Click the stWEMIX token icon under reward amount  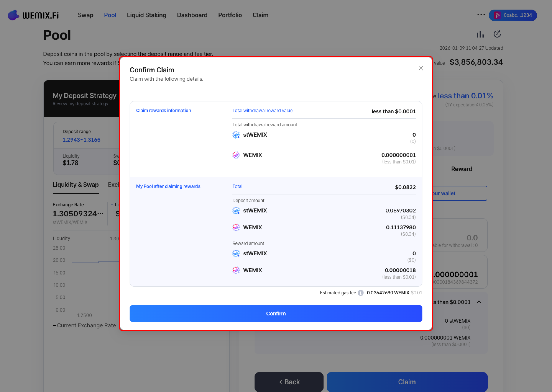pyautogui.click(x=236, y=253)
